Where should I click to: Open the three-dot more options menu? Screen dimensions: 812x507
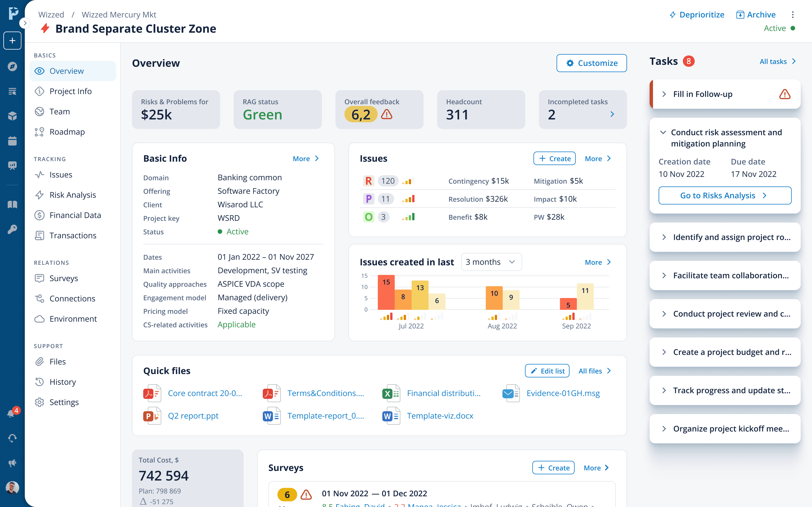coord(793,15)
